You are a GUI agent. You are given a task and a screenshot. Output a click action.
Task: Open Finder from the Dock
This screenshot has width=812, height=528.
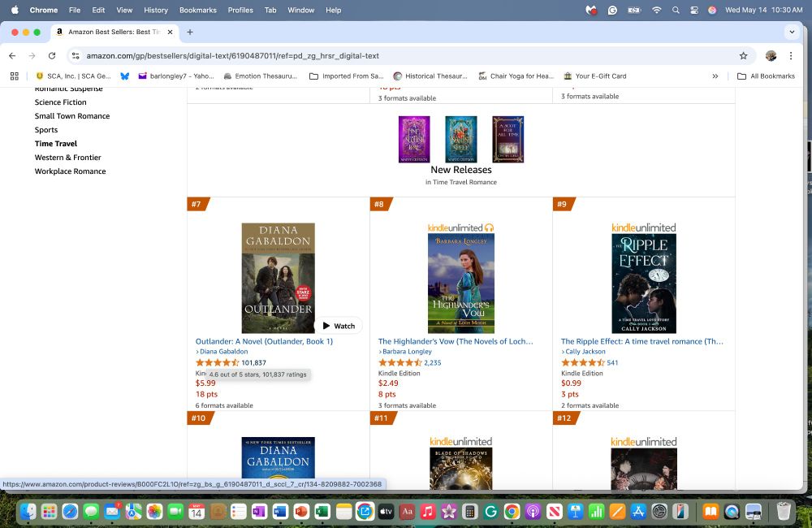pos(28,512)
